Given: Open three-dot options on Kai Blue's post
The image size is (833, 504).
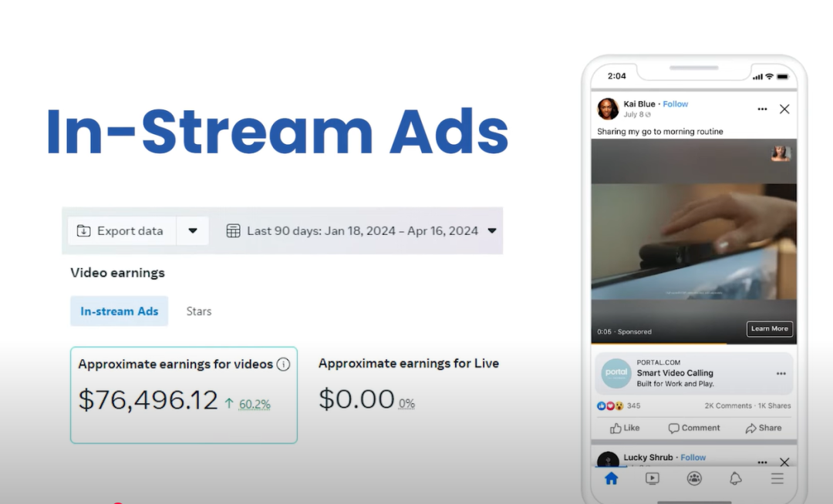Looking at the screenshot, I should click(762, 109).
